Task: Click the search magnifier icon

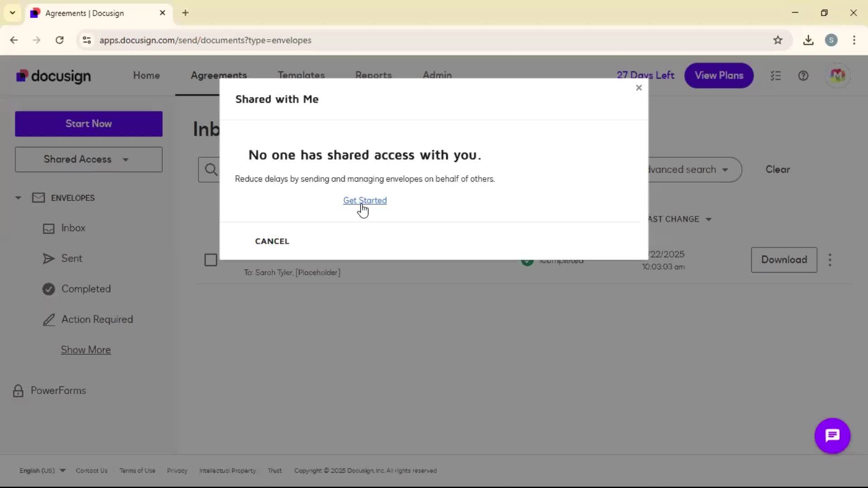Action: [x=211, y=169]
